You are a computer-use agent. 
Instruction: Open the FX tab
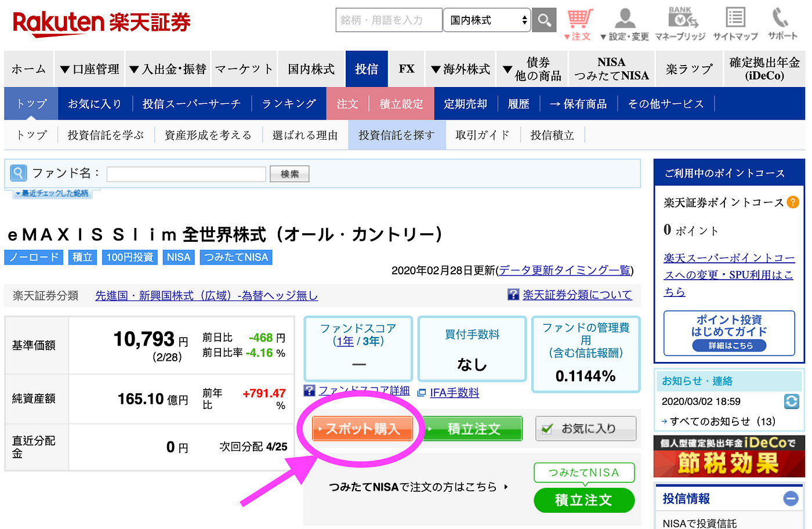tap(407, 69)
